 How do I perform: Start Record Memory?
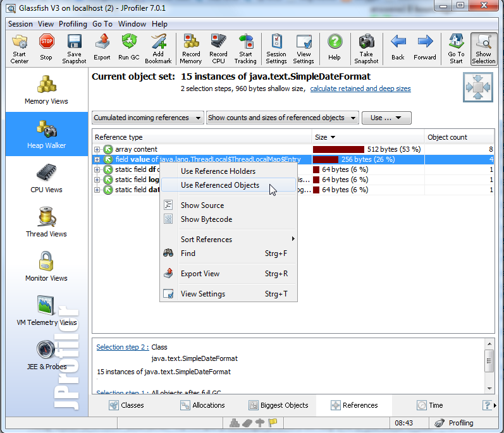pos(191,49)
